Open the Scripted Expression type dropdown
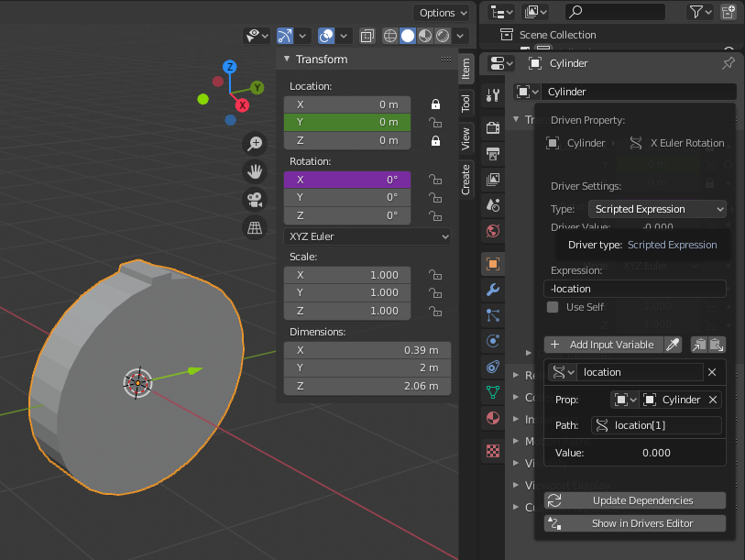The image size is (745, 560). (657, 209)
